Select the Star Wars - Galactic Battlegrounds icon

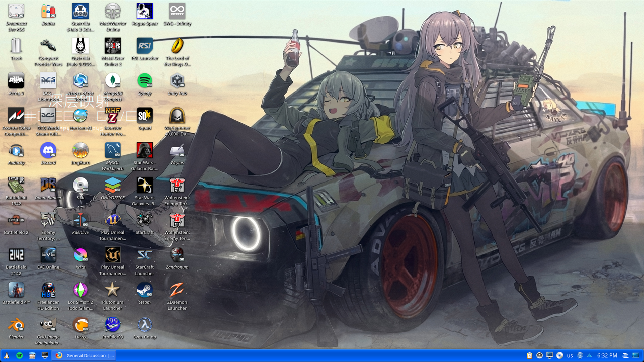pyautogui.click(x=145, y=150)
